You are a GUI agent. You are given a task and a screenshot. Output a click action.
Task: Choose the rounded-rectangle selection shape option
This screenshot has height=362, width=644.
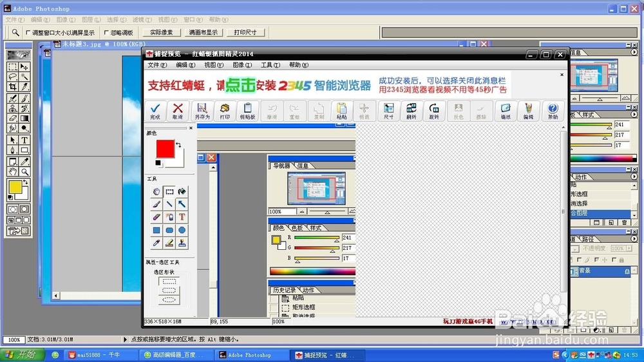pos(169,291)
